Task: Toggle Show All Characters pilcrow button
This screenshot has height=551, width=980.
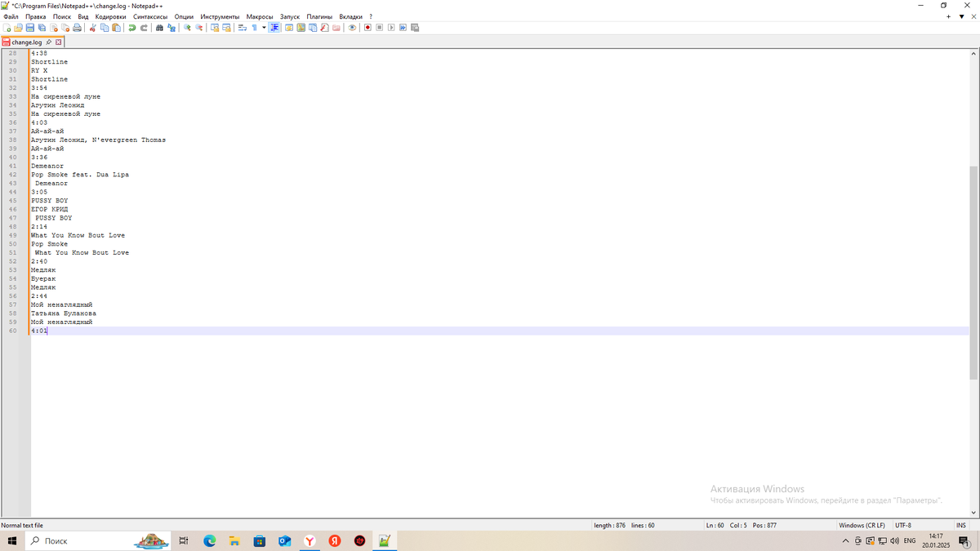Action: [254, 28]
